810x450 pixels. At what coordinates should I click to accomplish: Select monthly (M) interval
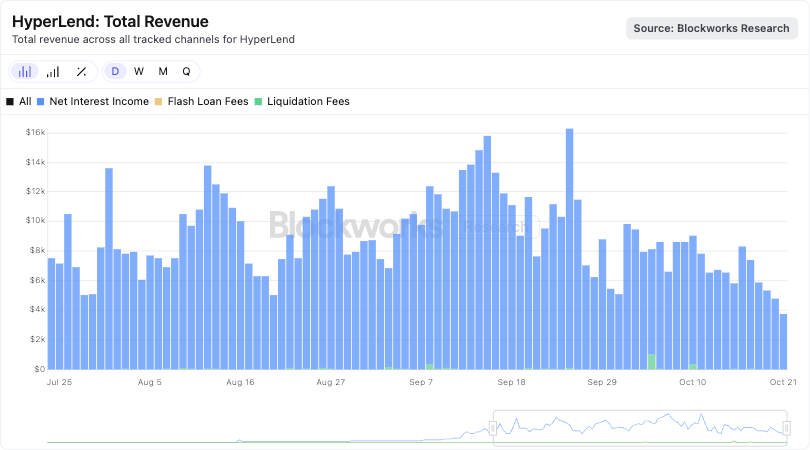(163, 71)
